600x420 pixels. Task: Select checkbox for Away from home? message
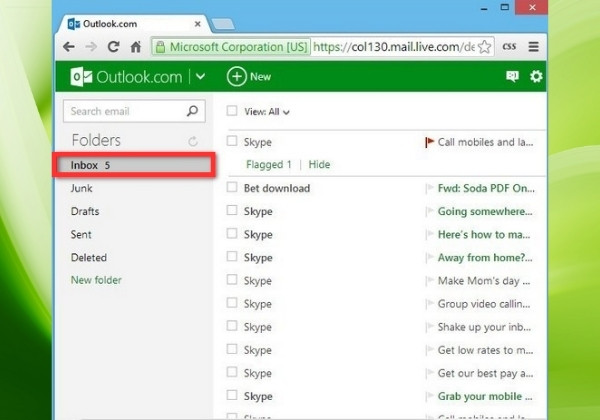coord(232,256)
